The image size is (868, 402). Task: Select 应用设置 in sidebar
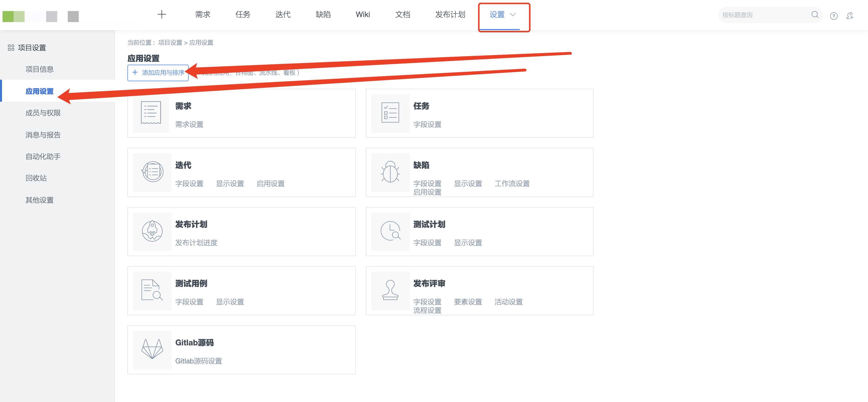[x=40, y=91]
